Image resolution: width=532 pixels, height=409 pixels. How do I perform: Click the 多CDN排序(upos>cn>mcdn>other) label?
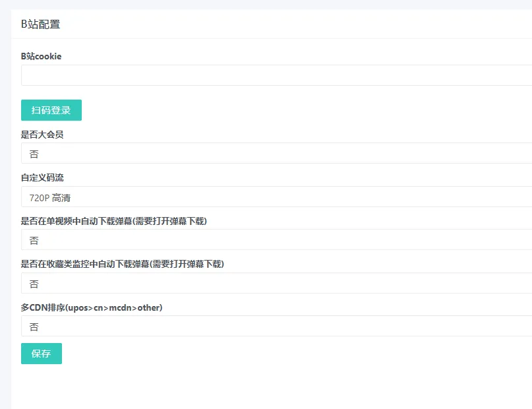click(92, 307)
